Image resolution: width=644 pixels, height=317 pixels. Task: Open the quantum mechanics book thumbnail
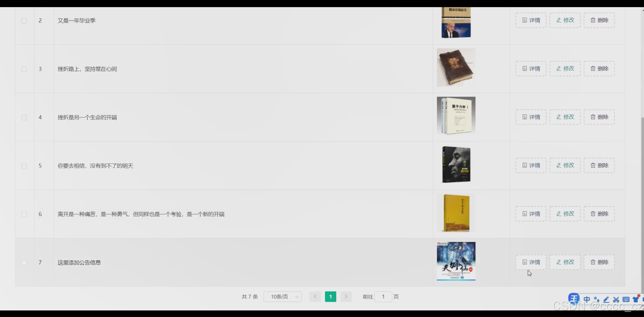coord(456,116)
